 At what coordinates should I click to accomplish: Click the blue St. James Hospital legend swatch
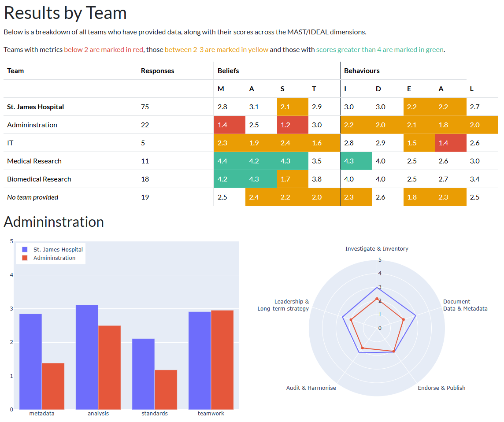coord(25,249)
